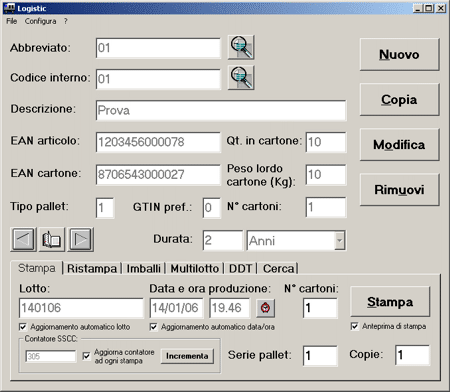Click the Copie field

pyautogui.click(x=412, y=355)
